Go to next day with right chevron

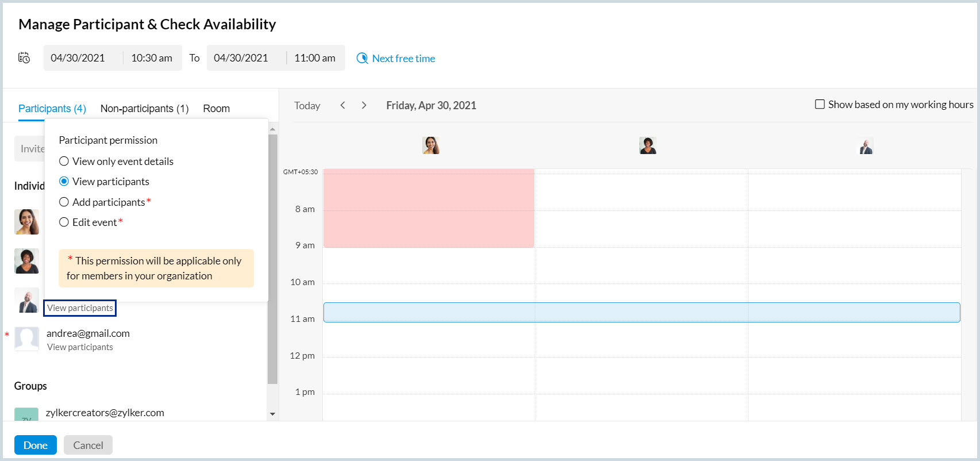point(364,105)
